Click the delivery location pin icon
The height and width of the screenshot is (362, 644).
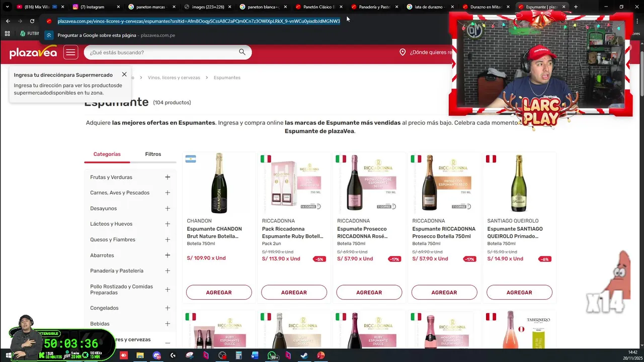[403, 52]
